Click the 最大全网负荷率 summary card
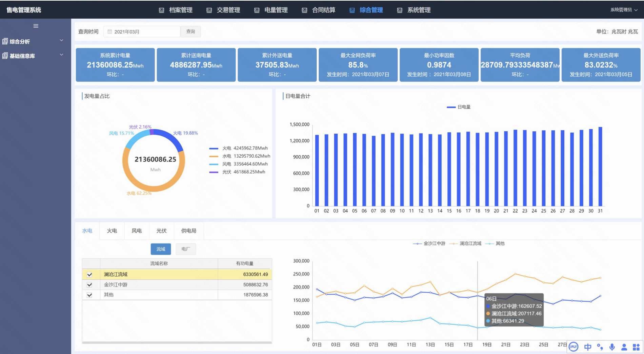Image resolution: width=644 pixels, height=354 pixels. tap(358, 65)
